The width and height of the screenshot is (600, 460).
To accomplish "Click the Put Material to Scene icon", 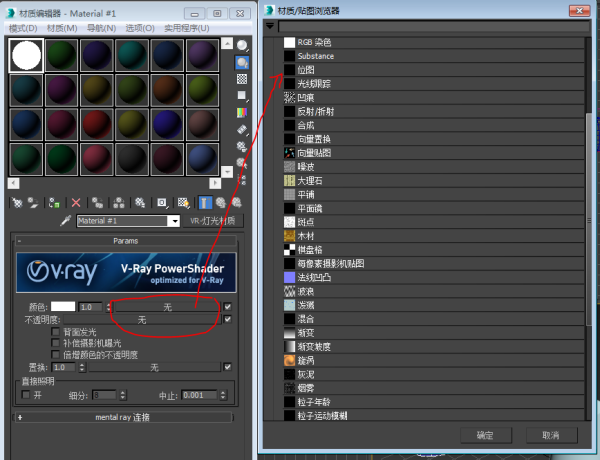I will (33, 202).
